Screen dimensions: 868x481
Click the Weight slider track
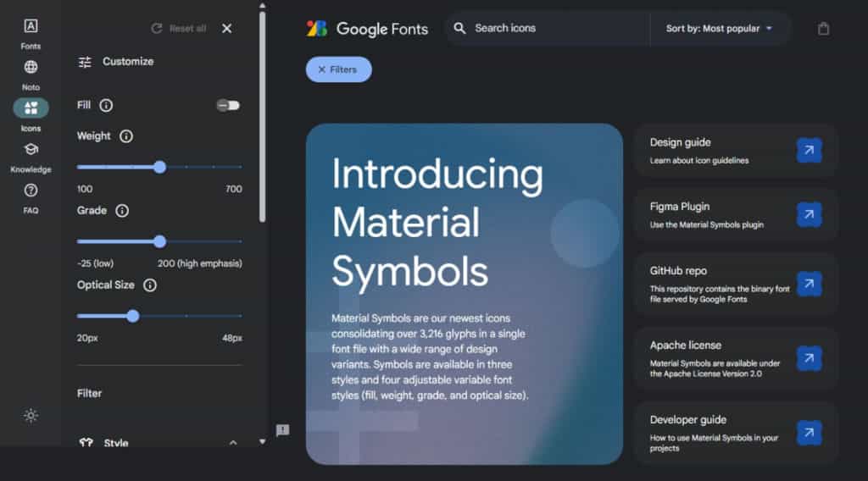pos(203,167)
